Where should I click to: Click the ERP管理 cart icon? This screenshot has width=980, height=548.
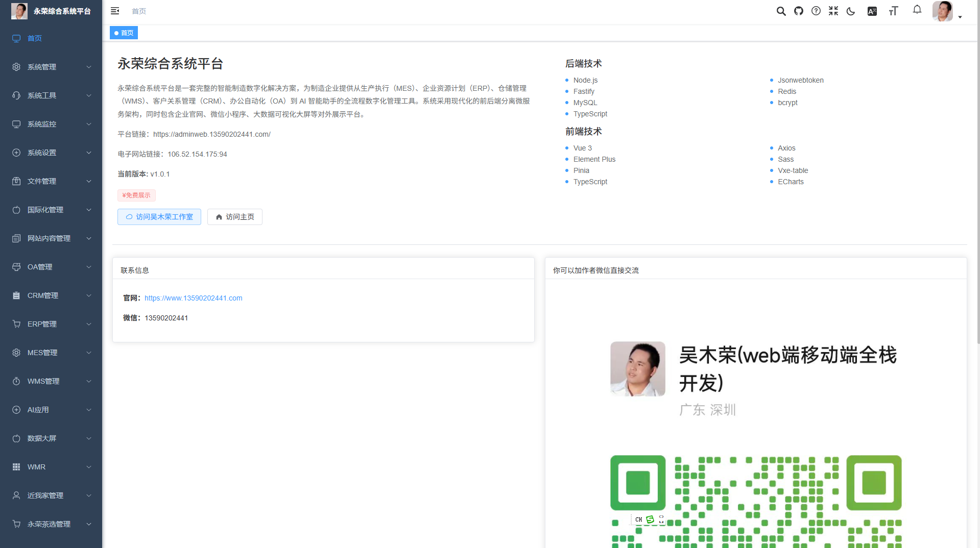pyautogui.click(x=16, y=324)
